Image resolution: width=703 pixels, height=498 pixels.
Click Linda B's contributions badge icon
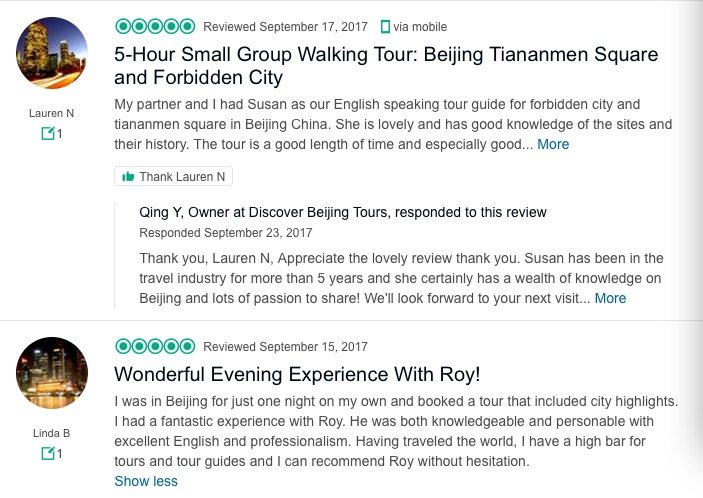[x=47, y=454]
